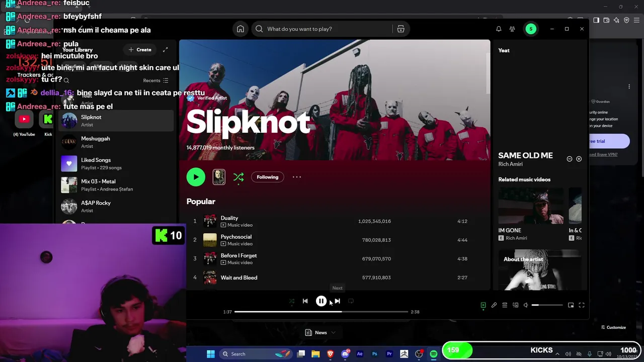Open the Brave Leo AI sparkle icon
This screenshot has width=644, height=362.
[x=616, y=20]
